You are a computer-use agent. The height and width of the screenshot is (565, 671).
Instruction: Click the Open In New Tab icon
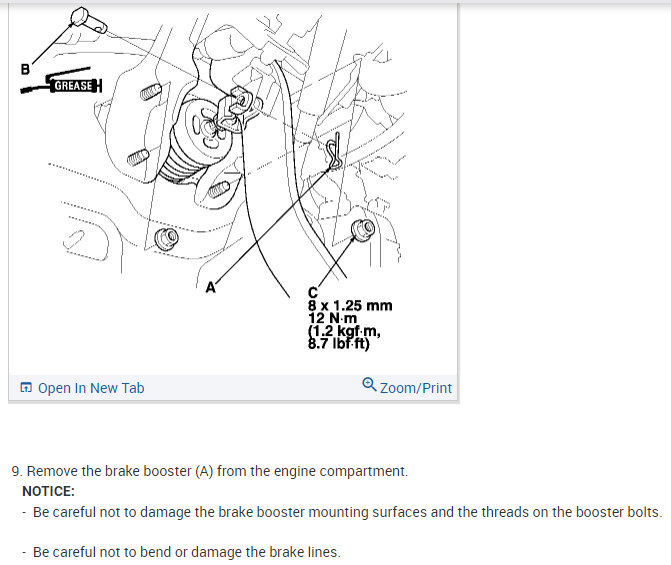[26, 388]
